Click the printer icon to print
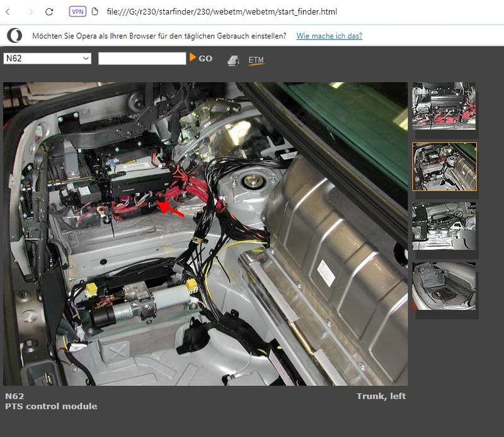The width and height of the screenshot is (504, 437). coord(233,60)
